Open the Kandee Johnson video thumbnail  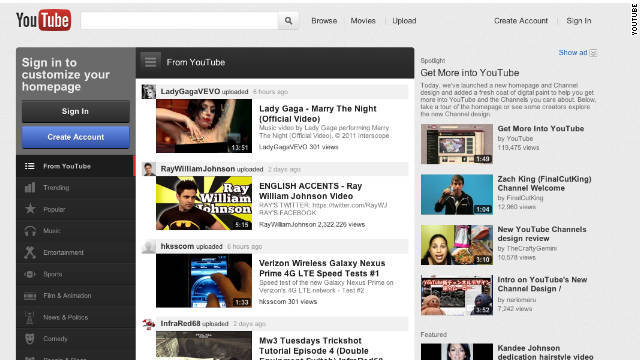click(x=457, y=352)
